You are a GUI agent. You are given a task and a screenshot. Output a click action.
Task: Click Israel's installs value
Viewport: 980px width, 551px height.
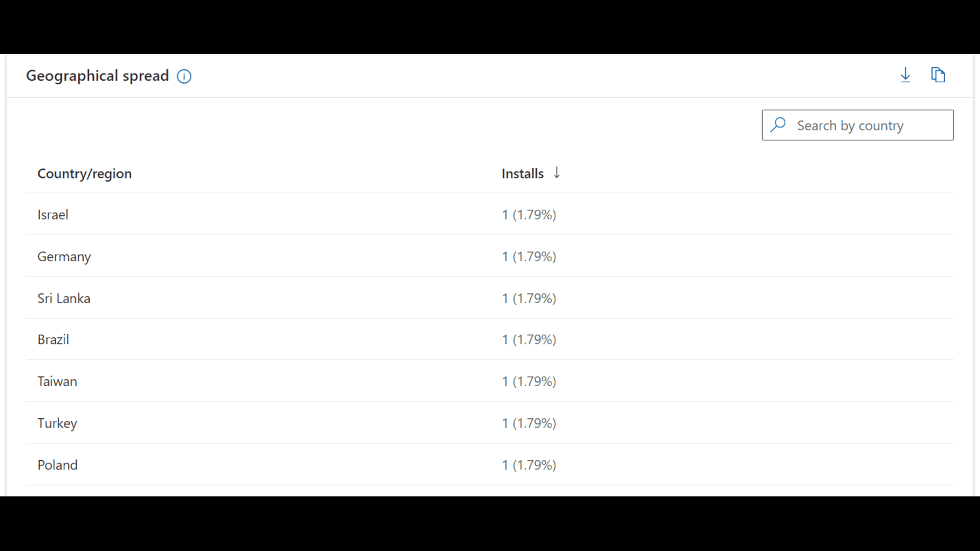coord(529,215)
